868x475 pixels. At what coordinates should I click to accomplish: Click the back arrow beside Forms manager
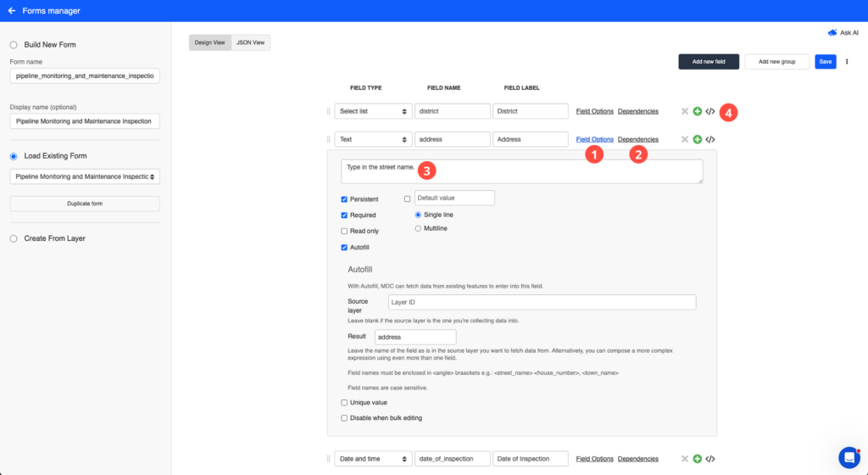pos(12,10)
